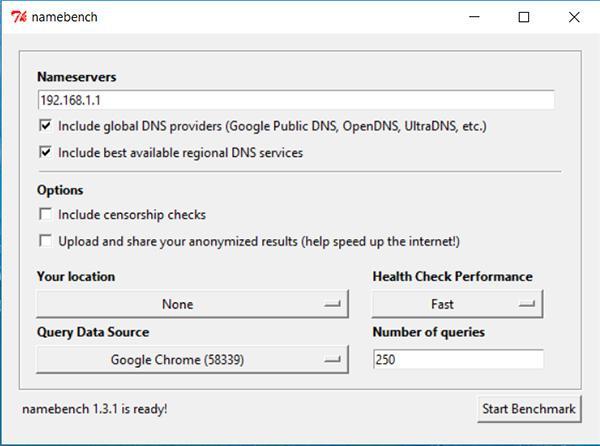Click the Nameservers heading label

[77, 77]
